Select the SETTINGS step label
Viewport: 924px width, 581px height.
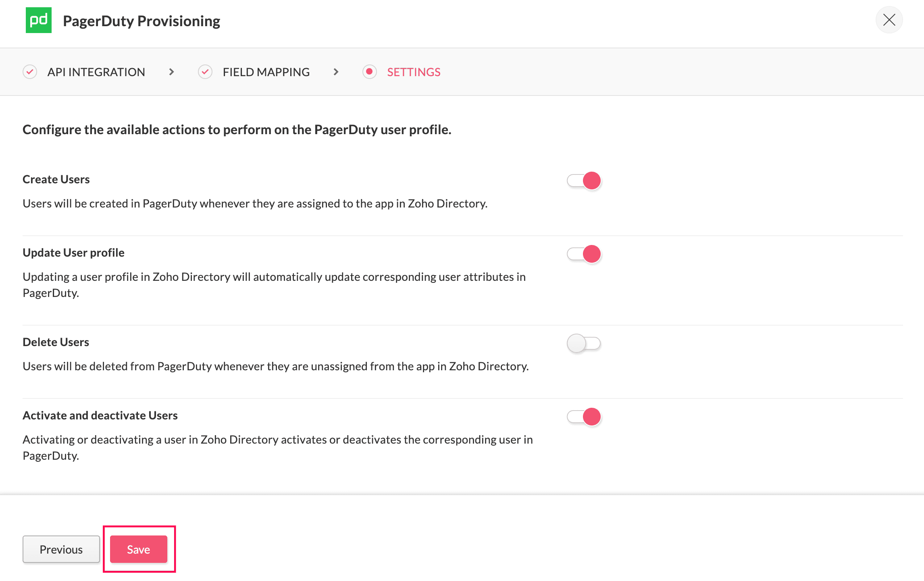coord(414,72)
